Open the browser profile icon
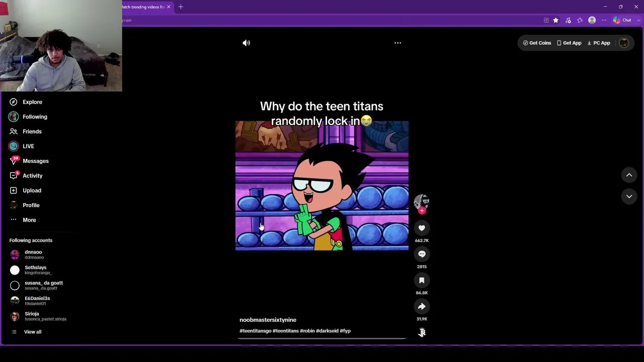The width and height of the screenshot is (644, 362). point(592,20)
